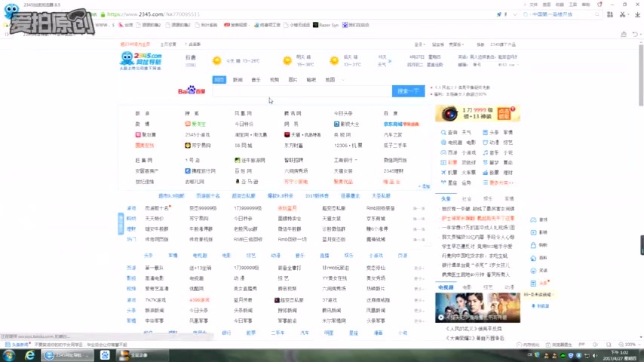The height and width of the screenshot is (362, 644).
Task: Click the 游戏 gamepad icon in side float bar
Action: [x=533, y=219]
